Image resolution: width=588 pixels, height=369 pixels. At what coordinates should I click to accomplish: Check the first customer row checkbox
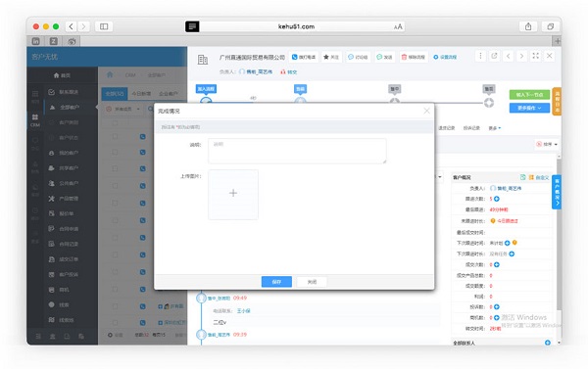point(115,136)
